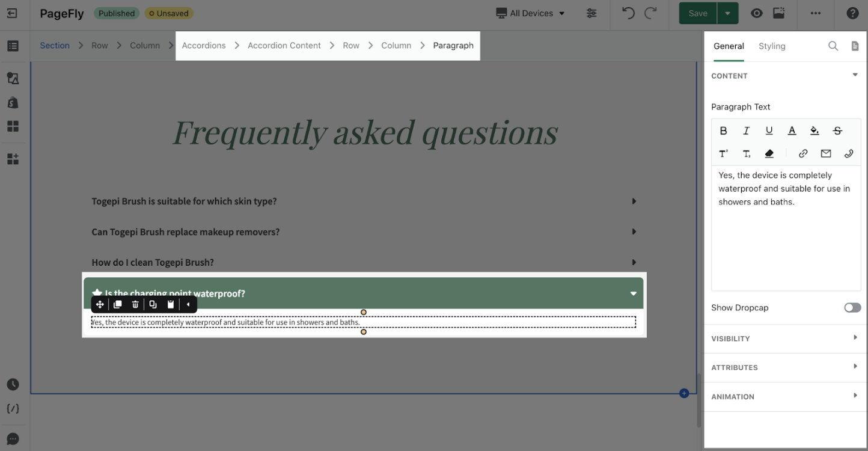The width and height of the screenshot is (868, 451).
Task: Insert an email link
Action: click(x=826, y=154)
